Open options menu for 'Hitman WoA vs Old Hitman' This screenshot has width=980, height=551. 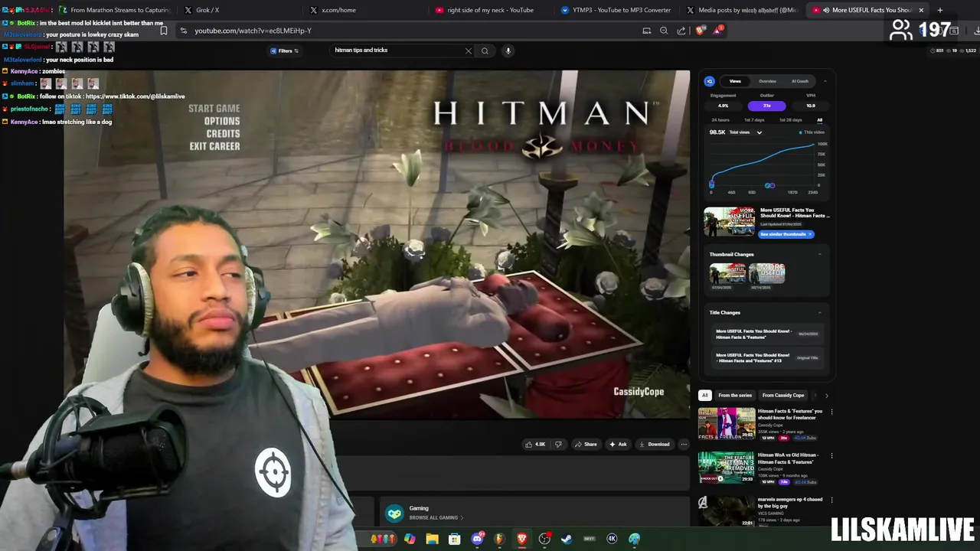[x=831, y=455]
